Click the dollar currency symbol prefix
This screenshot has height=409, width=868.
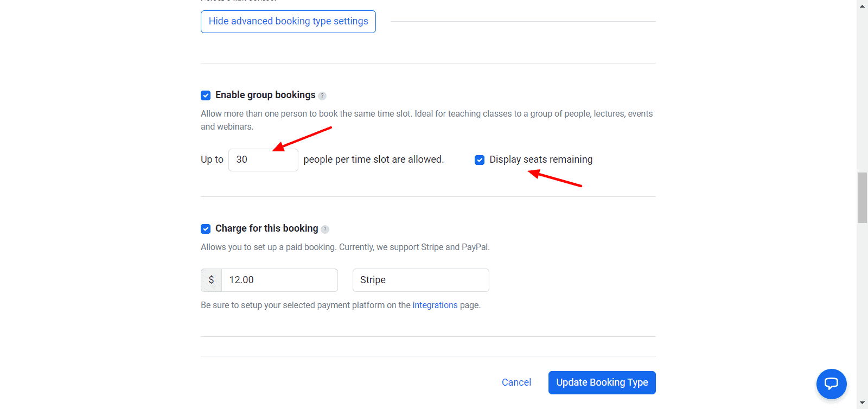(211, 280)
